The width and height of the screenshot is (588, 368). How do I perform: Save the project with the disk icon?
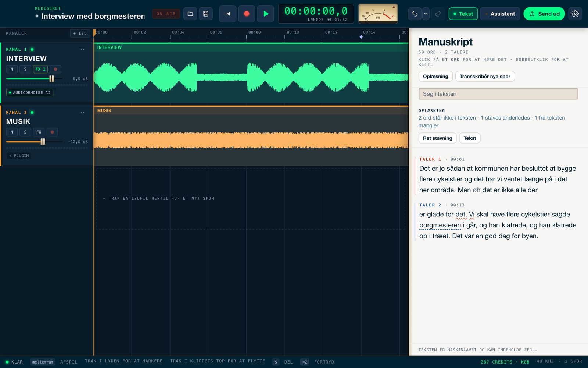pyautogui.click(x=206, y=14)
